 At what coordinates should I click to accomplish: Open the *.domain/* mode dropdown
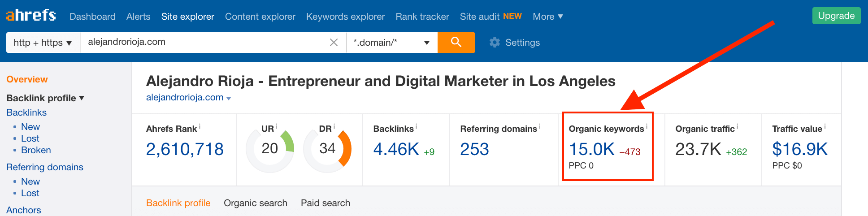pos(392,43)
